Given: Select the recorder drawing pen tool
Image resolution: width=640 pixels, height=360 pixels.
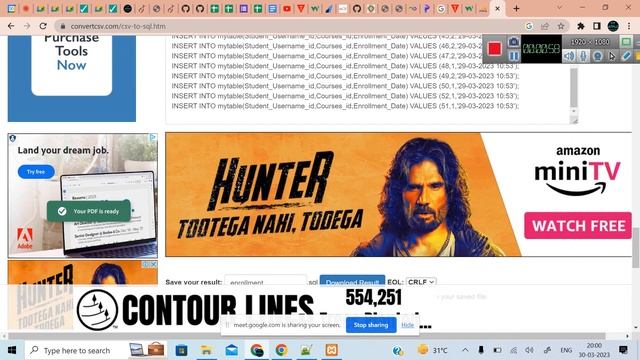Looking at the screenshot, I should click(626, 56).
